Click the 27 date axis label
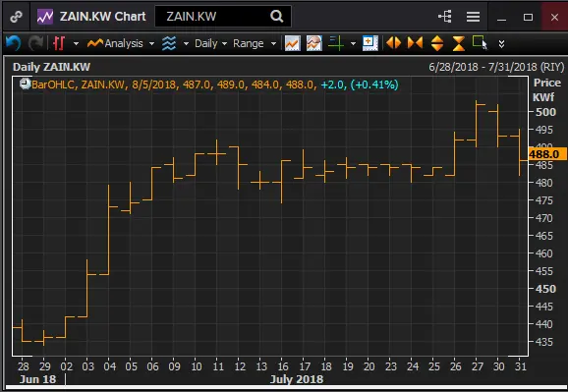This screenshot has width=568, height=392. pyautogui.click(x=478, y=366)
